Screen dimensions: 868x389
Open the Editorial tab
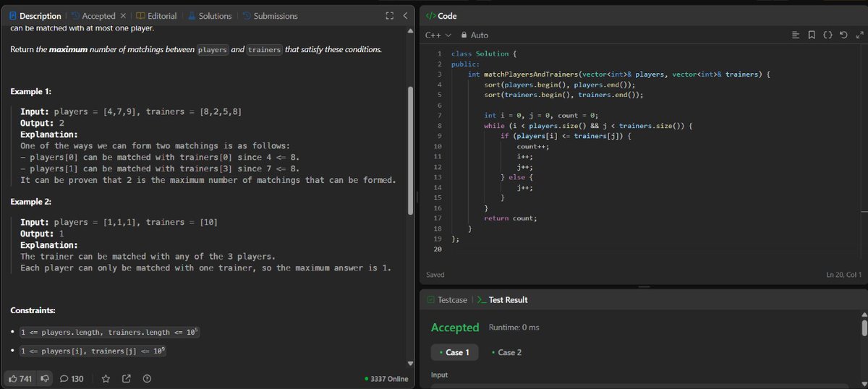(156, 16)
